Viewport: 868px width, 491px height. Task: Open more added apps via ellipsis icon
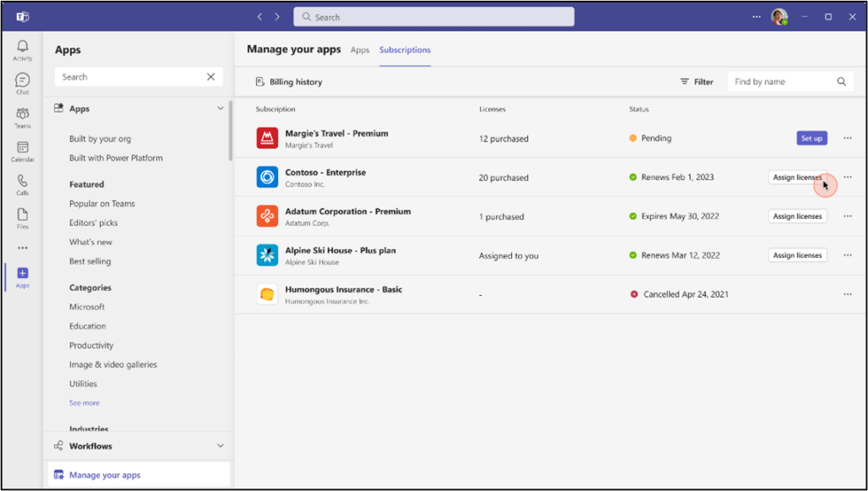22,247
